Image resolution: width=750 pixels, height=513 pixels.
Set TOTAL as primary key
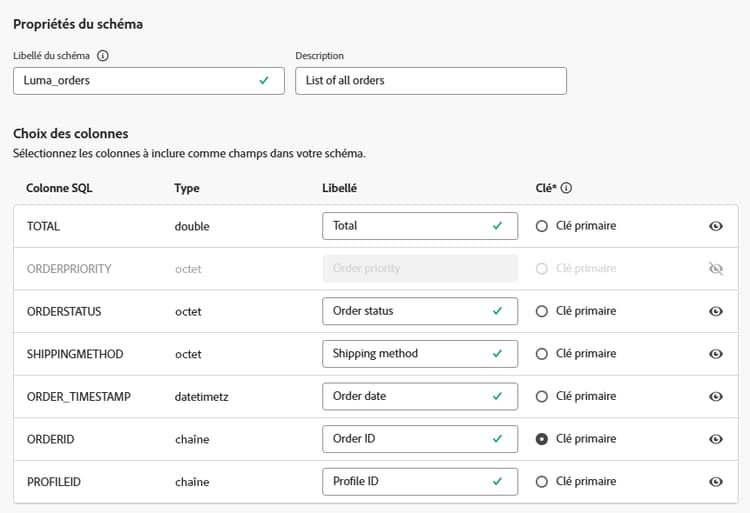[x=542, y=226]
